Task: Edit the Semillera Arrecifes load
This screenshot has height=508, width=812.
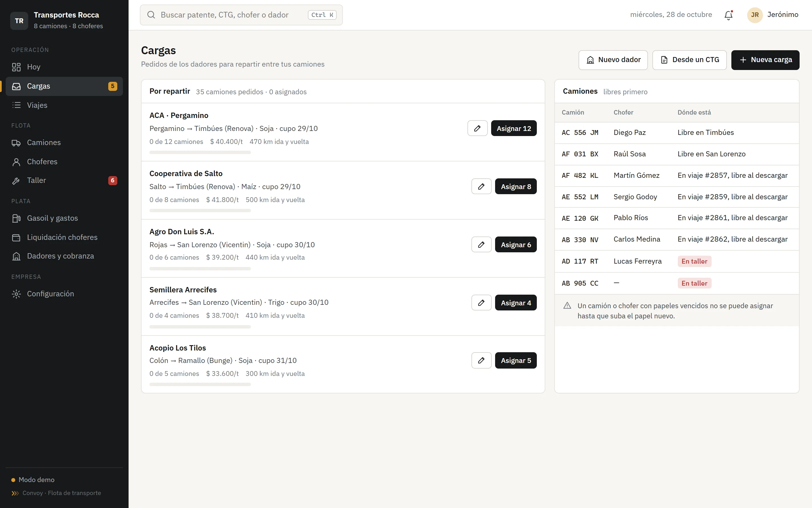Action: click(481, 303)
